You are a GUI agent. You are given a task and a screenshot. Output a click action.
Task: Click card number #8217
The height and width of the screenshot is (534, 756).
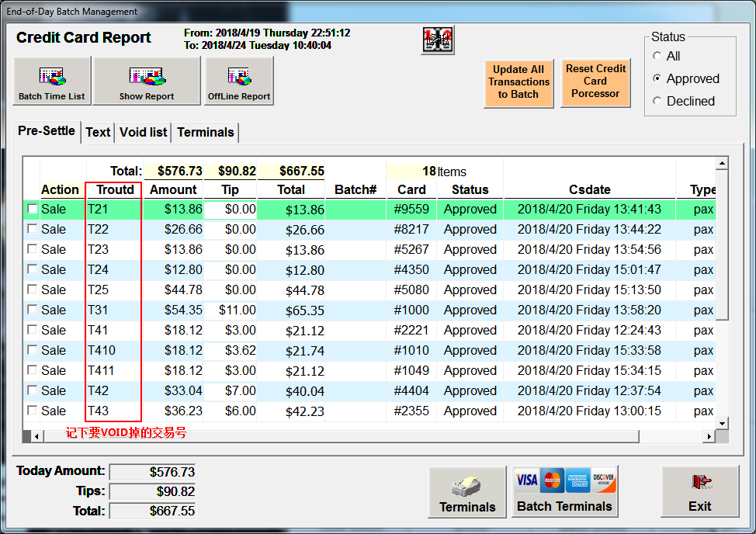pos(411,229)
